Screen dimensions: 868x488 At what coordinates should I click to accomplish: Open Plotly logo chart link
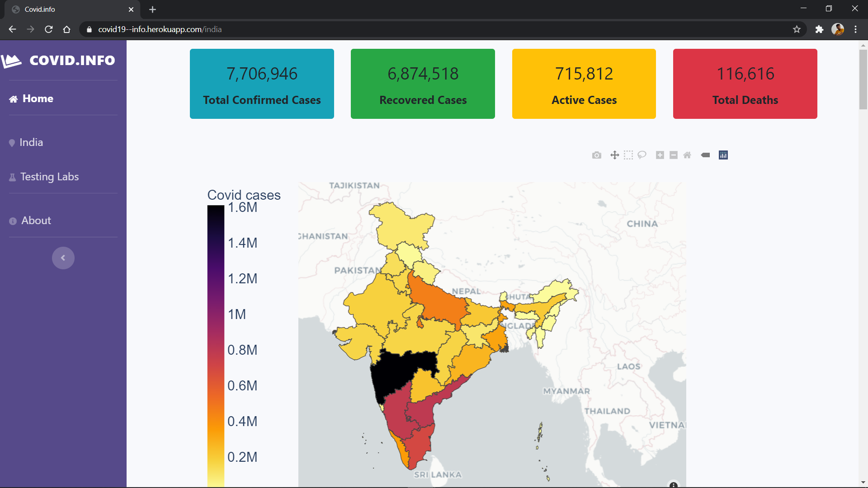(723, 155)
